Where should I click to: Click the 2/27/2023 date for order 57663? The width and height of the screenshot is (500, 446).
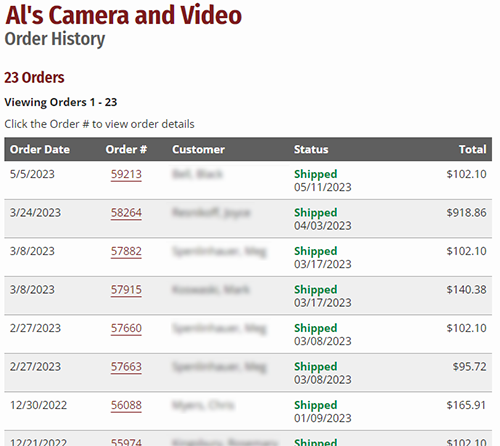point(35,367)
